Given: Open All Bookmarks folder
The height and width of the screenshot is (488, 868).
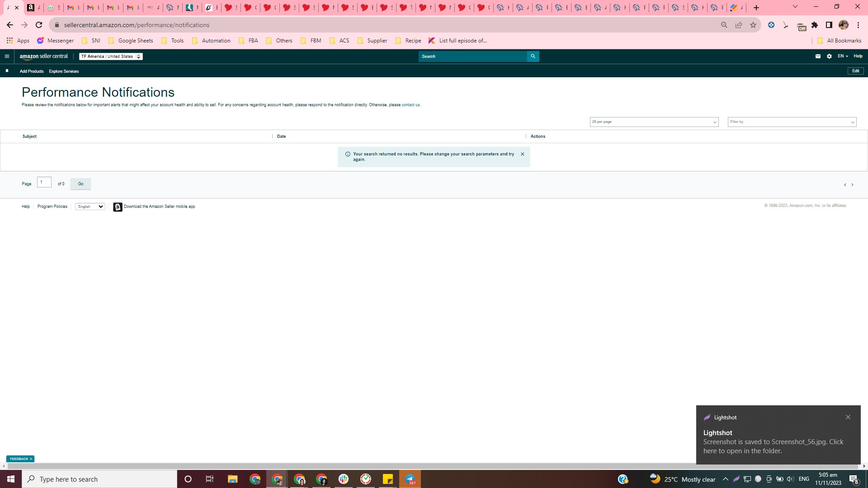Looking at the screenshot, I should [840, 41].
